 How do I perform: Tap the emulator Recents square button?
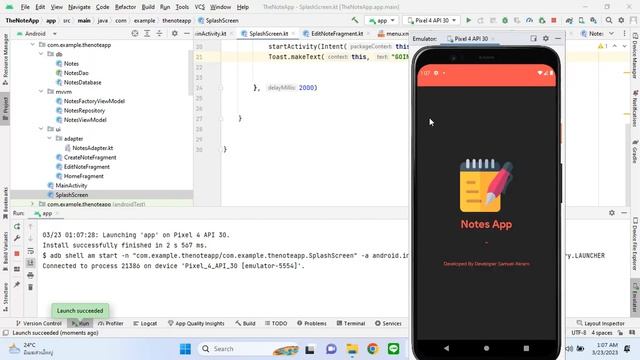coord(526,348)
